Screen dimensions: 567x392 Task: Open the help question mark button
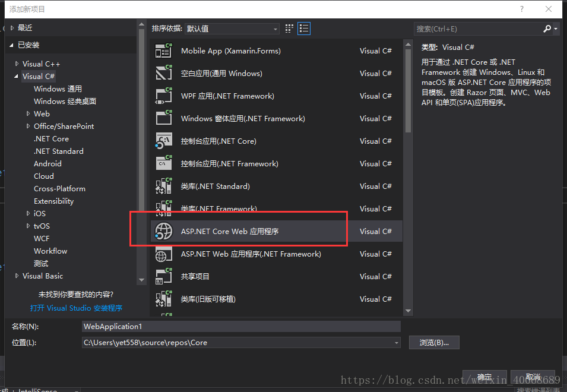point(521,9)
